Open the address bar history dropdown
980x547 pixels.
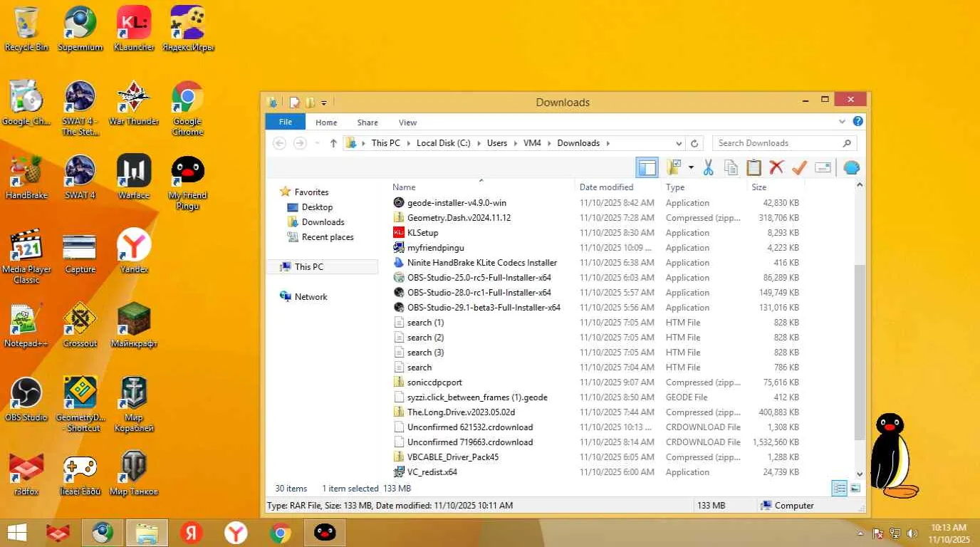pyautogui.click(x=679, y=143)
